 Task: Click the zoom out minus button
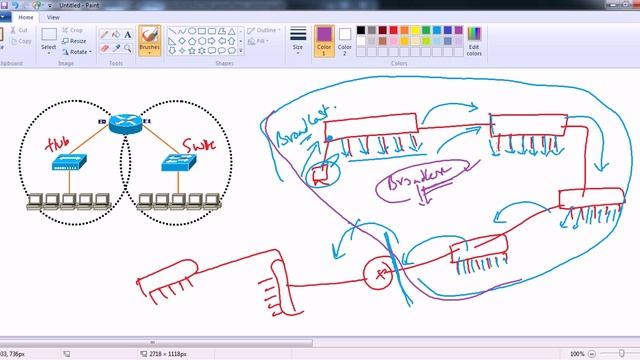[x=592, y=354]
